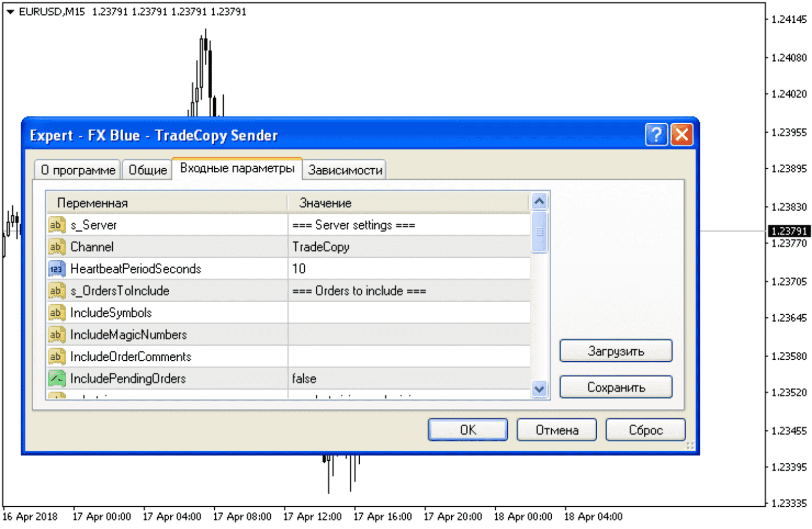This screenshot has width=812, height=529.
Task: Select the IncludeMagicNumbers variable name
Action: (x=129, y=334)
